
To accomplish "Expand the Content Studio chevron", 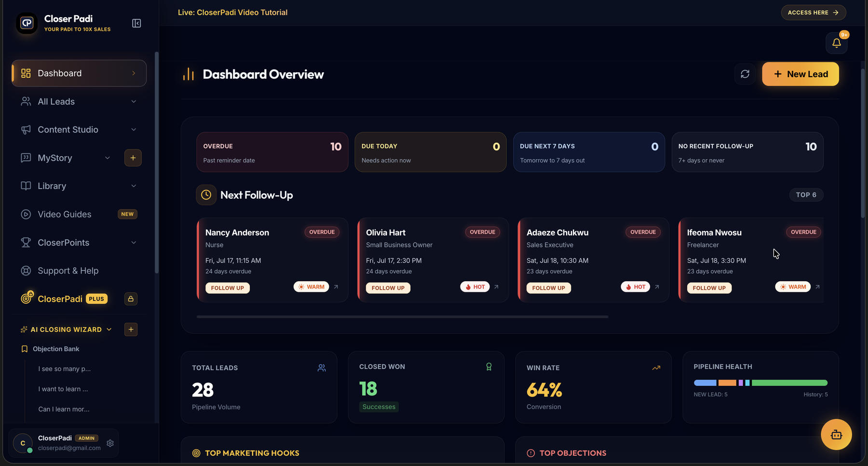I will click(x=134, y=129).
